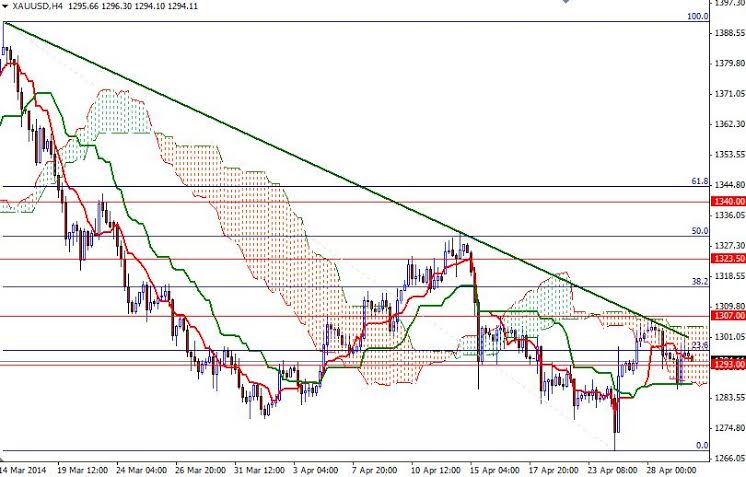The width and height of the screenshot is (746, 477).
Task: Select the XAUUSD,H4 symbol label
Action: coord(38,6)
